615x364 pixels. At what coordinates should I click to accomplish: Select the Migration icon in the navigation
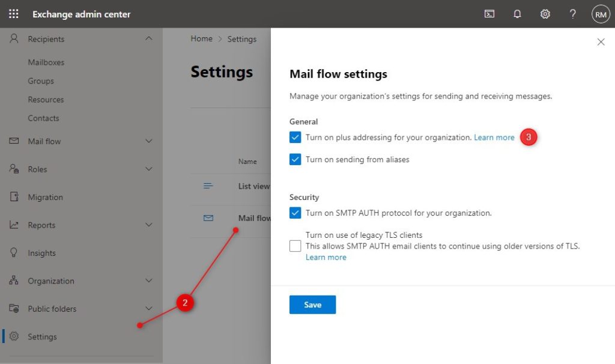click(x=15, y=197)
